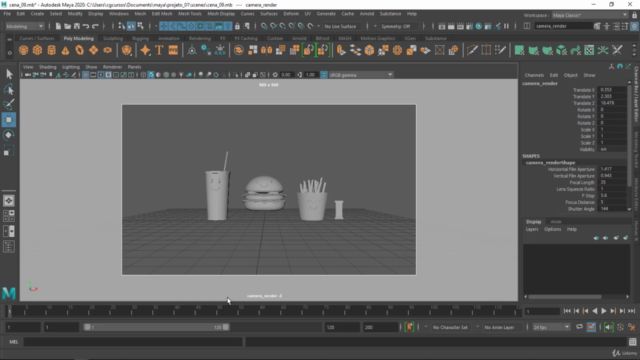Viewport: 640px width, 360px height.
Task: Open the Render View window icon
Action: 442,26
